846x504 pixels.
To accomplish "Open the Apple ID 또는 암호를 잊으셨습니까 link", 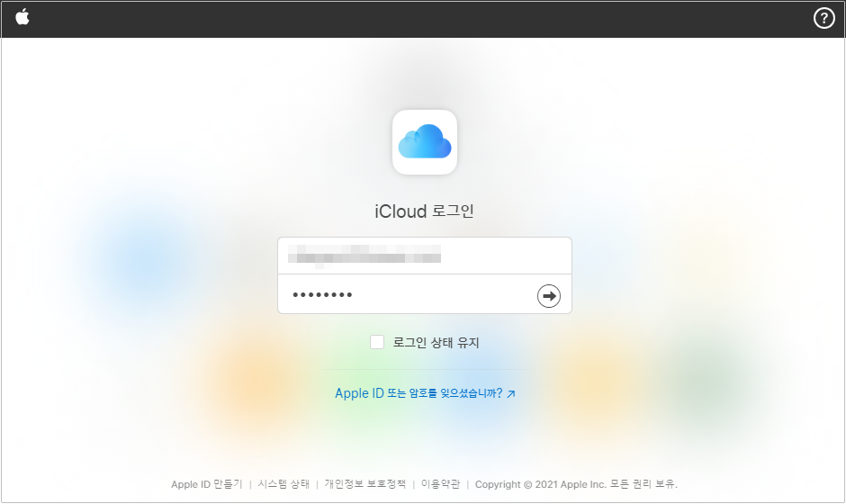I will click(x=425, y=393).
